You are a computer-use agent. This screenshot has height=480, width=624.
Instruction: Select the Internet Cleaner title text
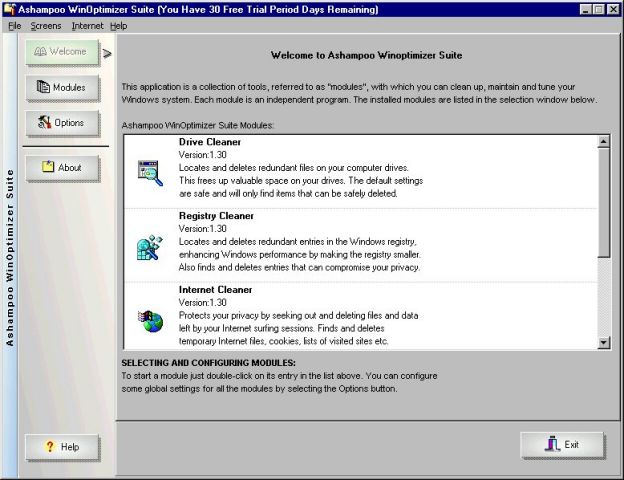[x=215, y=290]
